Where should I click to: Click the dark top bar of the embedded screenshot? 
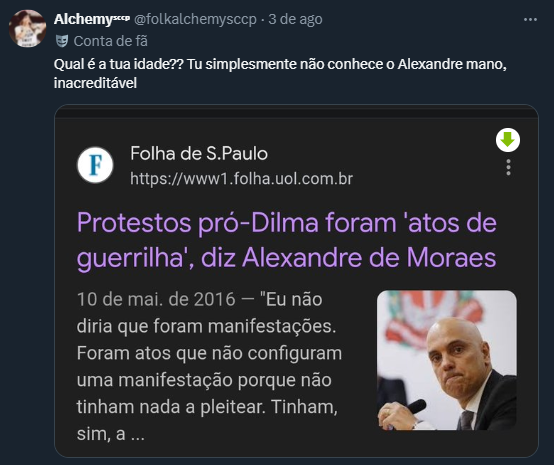296,113
